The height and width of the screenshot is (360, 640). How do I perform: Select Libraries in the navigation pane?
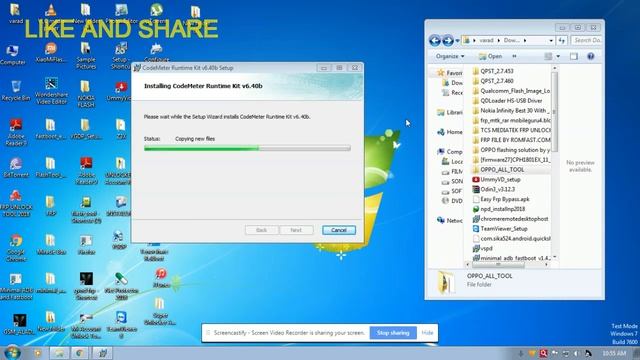point(450,112)
